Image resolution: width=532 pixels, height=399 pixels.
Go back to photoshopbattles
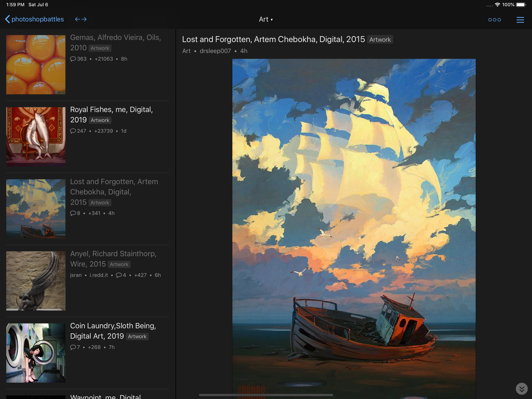tap(34, 19)
